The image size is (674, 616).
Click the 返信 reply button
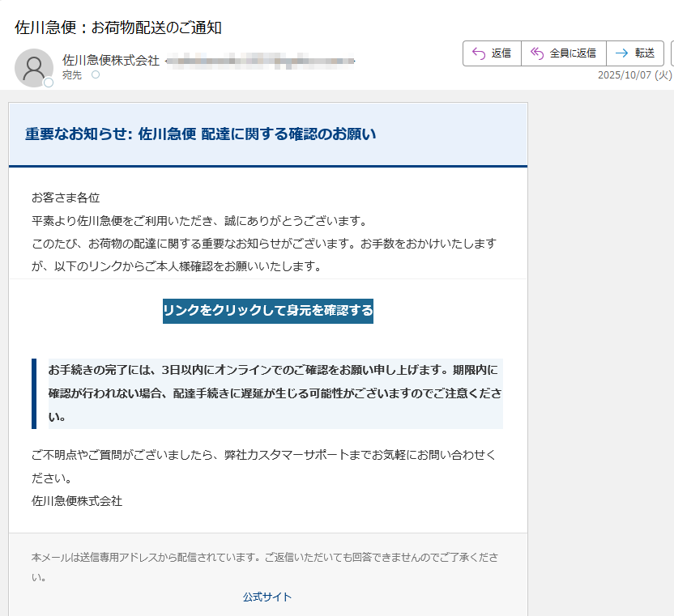coord(492,53)
